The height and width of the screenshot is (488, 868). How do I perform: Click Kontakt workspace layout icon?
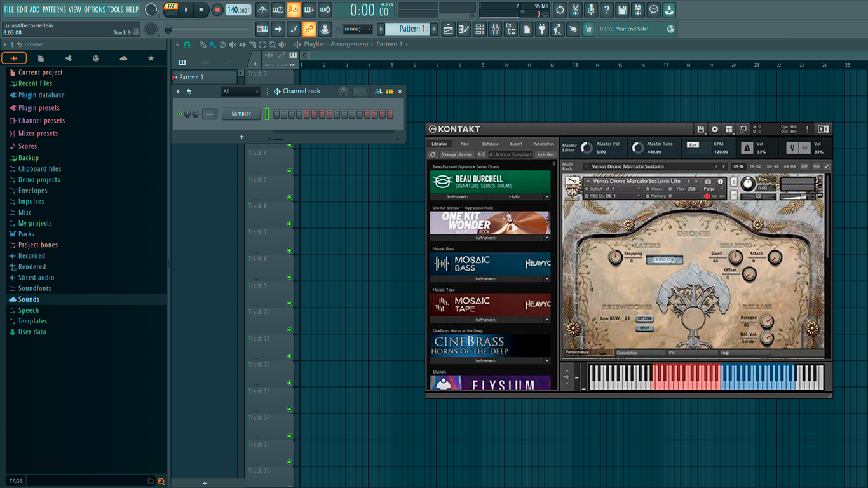pyautogui.click(x=729, y=129)
